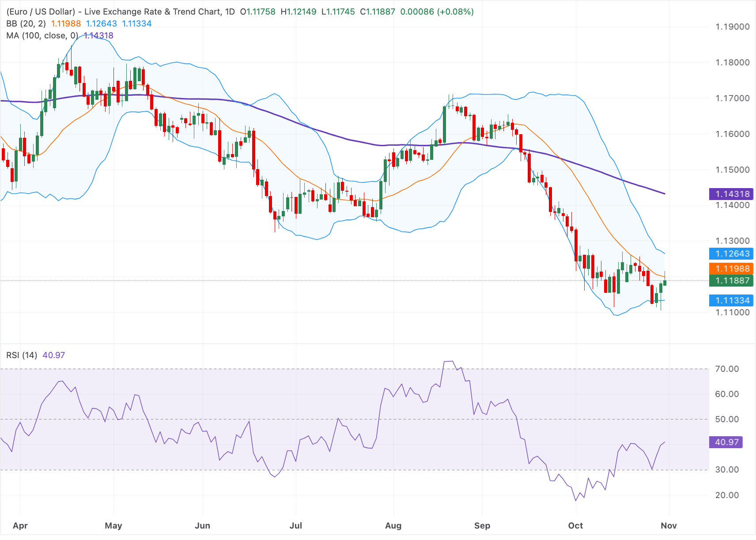
Task: Click the Apr label on the time axis
Action: pos(20,525)
